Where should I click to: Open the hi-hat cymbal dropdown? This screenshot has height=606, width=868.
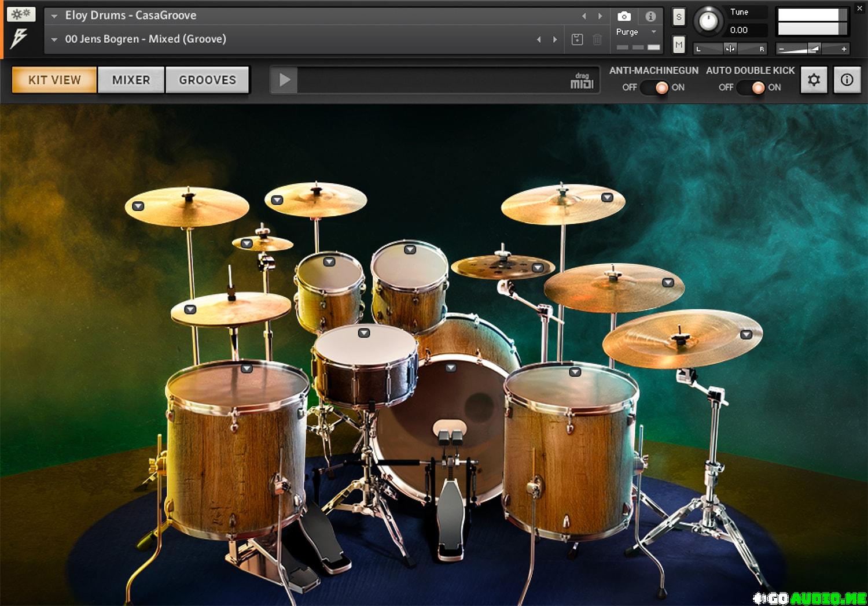pyautogui.click(x=190, y=309)
